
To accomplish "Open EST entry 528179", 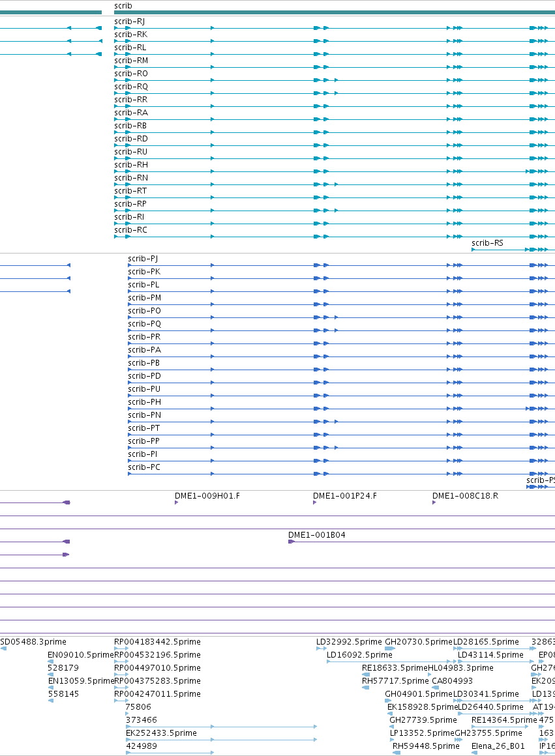I will click(x=63, y=668).
